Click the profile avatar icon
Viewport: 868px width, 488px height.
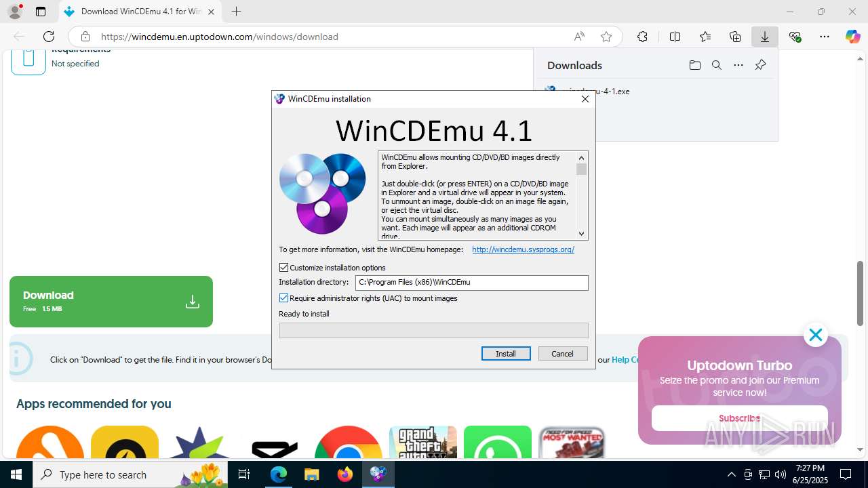[15, 12]
